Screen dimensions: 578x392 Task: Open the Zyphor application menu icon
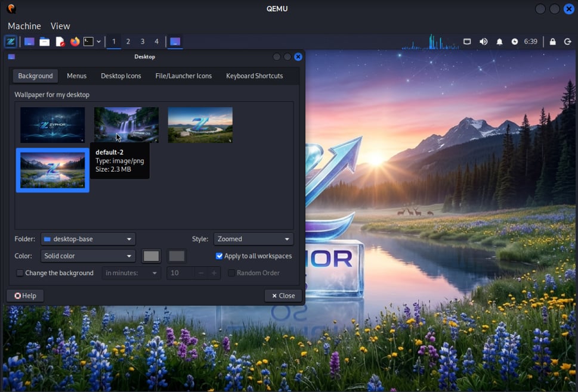click(x=10, y=42)
